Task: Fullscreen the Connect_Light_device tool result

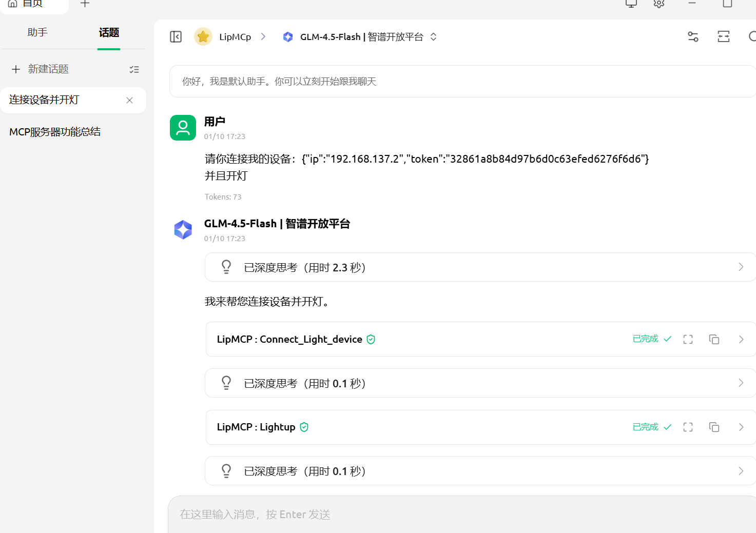Action: coord(688,339)
